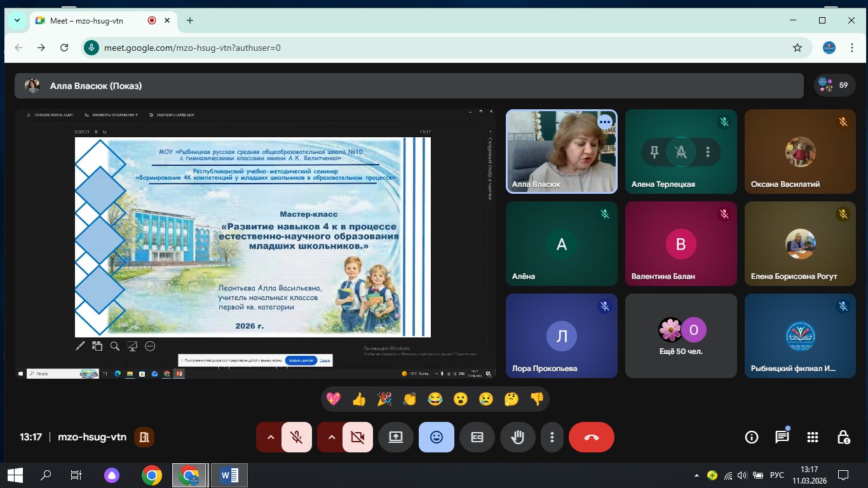Screen dimensions: 868x488
Task: Click the red leave call button
Action: pyautogui.click(x=591, y=437)
